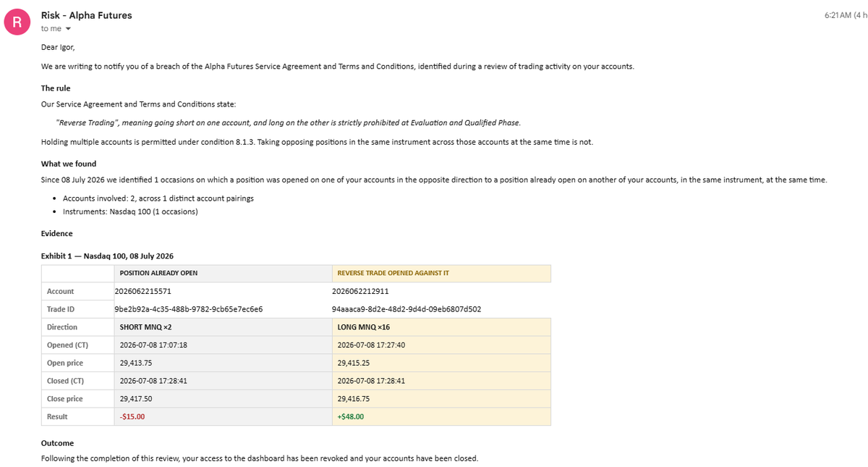Click the close price 29,416.75 cell
The height and width of the screenshot is (467, 868).
441,399
